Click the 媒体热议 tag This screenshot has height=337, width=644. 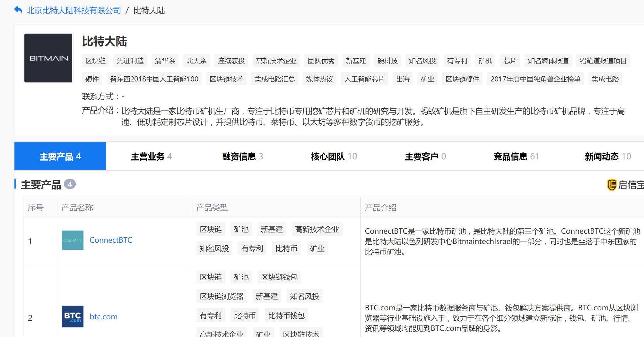(319, 79)
